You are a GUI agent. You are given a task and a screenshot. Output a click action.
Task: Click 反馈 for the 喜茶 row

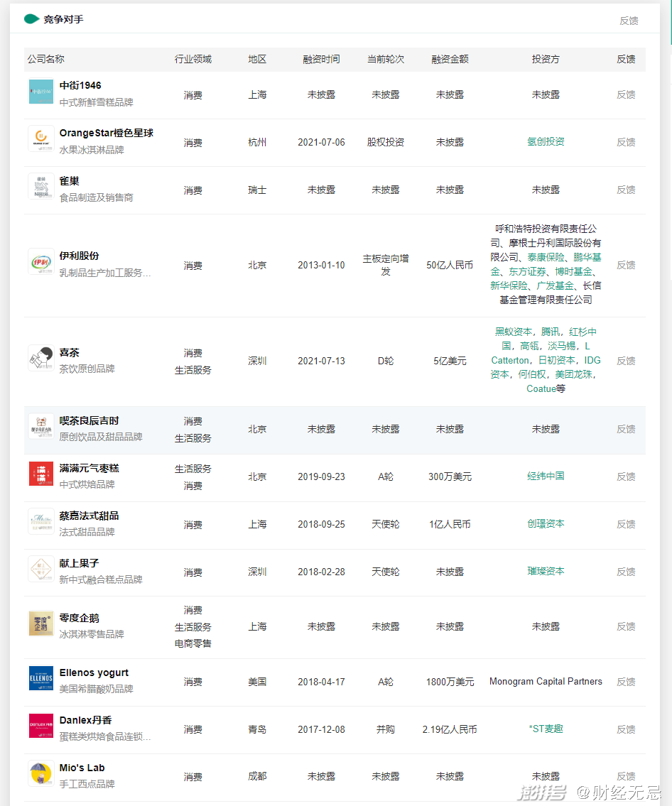click(x=626, y=361)
